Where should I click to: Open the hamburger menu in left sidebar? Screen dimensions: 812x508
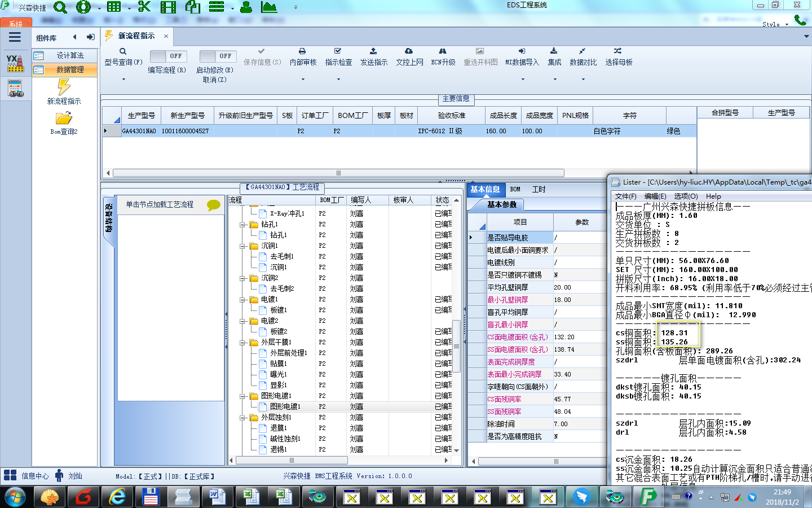point(15,37)
